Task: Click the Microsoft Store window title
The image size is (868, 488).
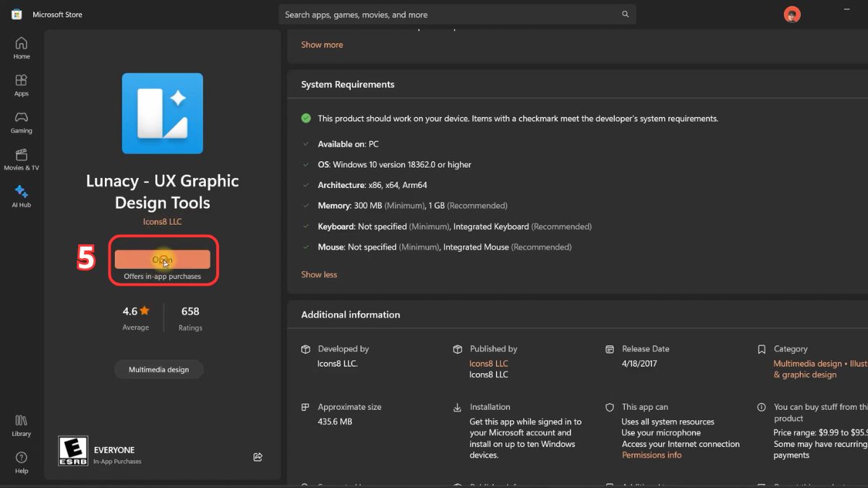Action: click(x=57, y=14)
